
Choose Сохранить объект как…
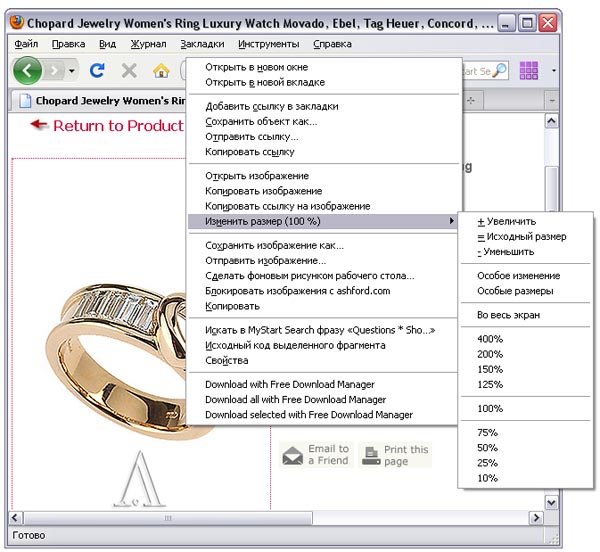[x=324, y=122]
